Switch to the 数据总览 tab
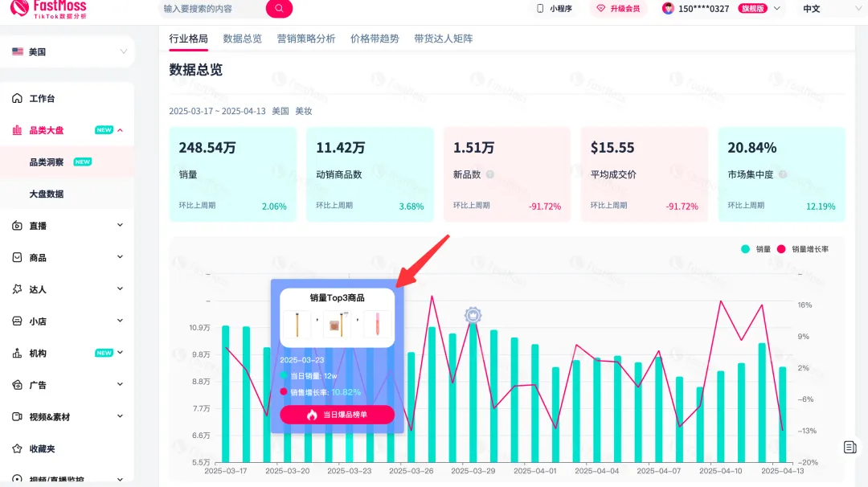The width and height of the screenshot is (868, 487). coord(242,39)
